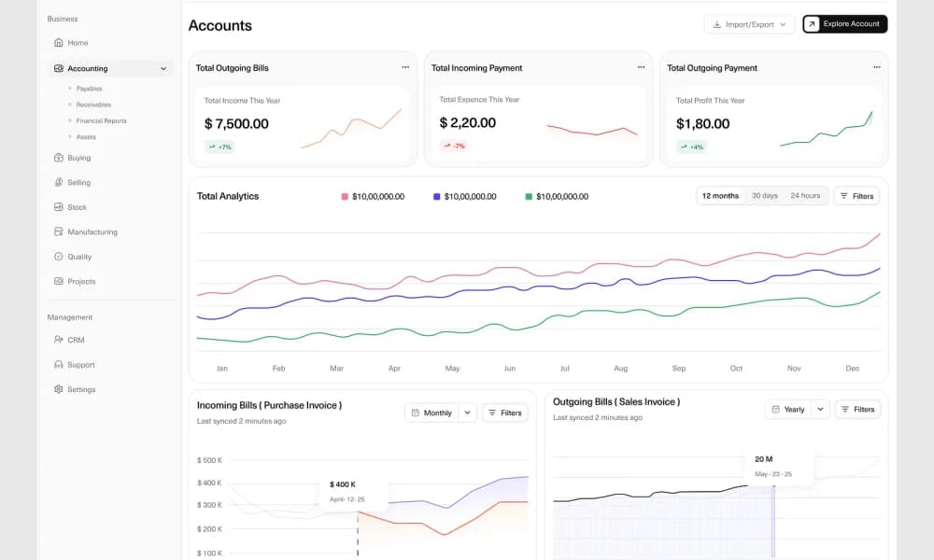Screen dimensions: 934x560
Task: Open the Buying section
Action: pos(78,158)
